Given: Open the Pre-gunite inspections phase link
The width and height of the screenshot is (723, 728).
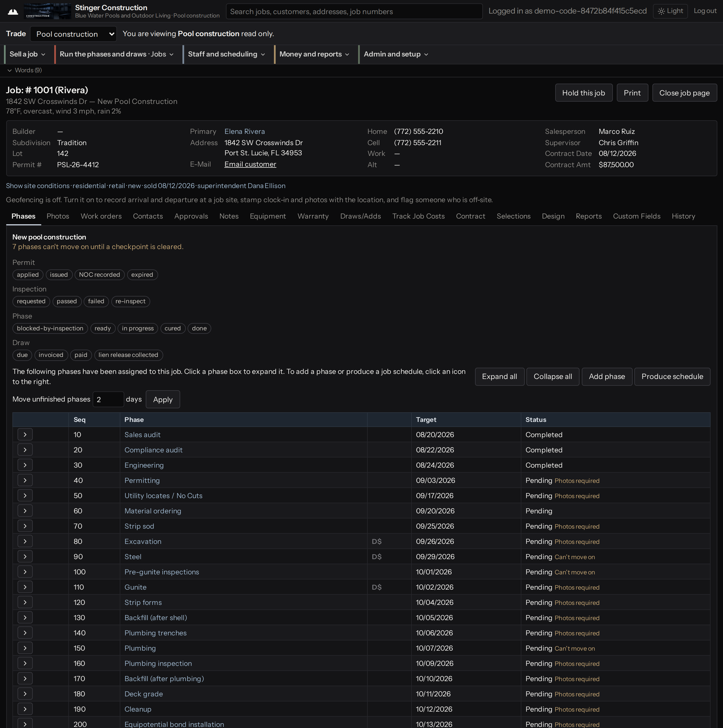Looking at the screenshot, I should (x=162, y=572).
